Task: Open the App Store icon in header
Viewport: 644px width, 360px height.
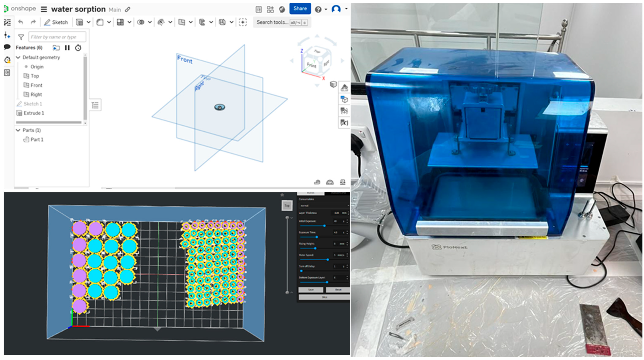Action: coord(270,10)
